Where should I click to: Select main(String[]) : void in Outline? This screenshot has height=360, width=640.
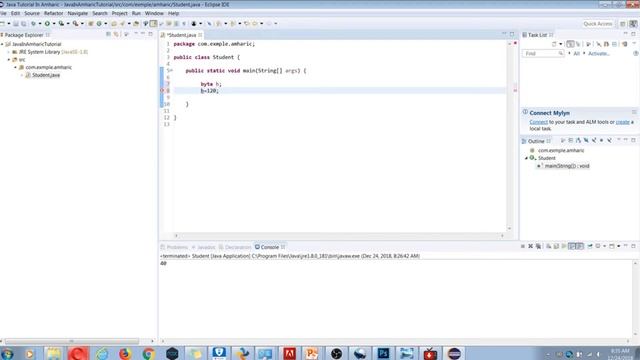point(567,166)
